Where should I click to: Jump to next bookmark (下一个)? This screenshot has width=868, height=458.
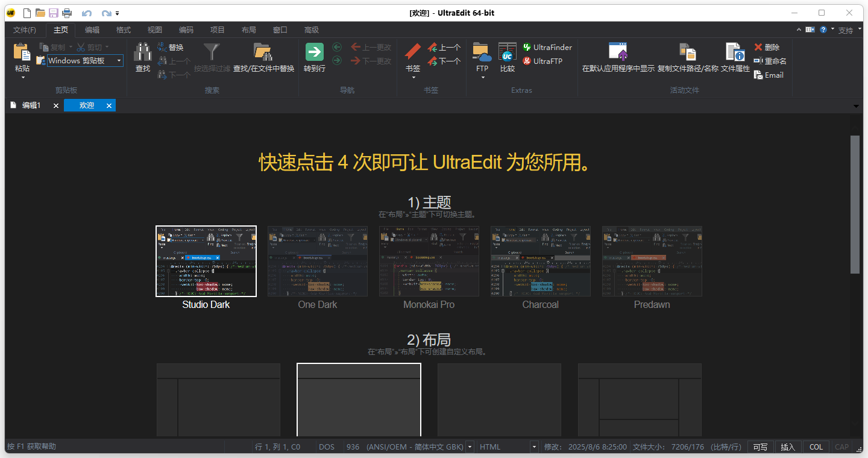[x=444, y=61]
